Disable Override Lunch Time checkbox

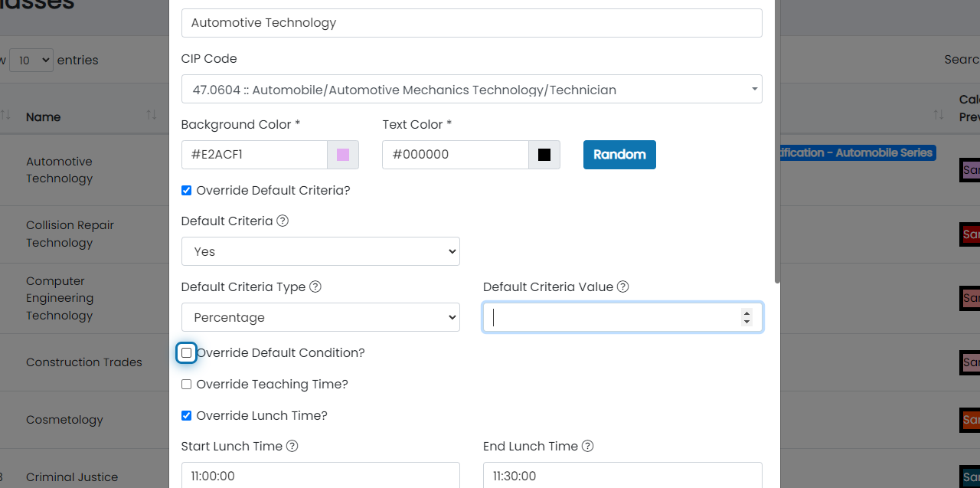(x=186, y=415)
